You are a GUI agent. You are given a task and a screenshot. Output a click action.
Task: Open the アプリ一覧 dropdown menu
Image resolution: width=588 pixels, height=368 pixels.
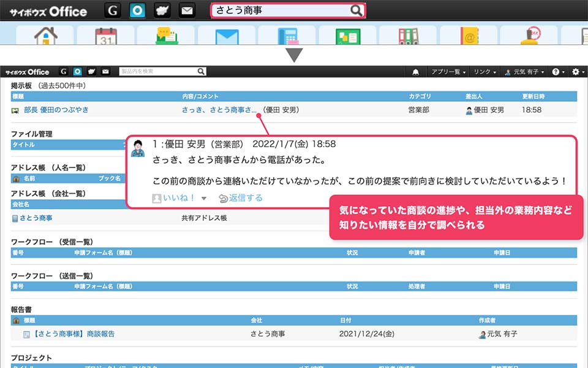[x=448, y=72]
